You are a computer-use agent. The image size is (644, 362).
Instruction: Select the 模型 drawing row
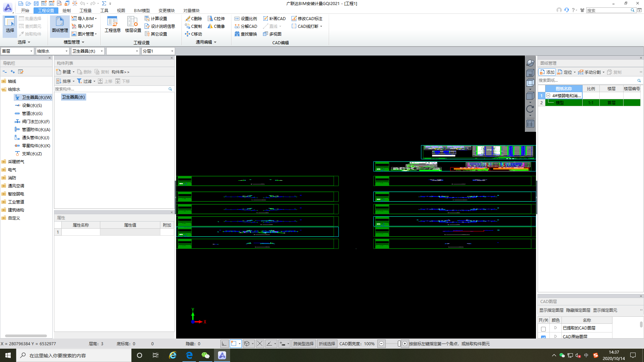coord(593,103)
